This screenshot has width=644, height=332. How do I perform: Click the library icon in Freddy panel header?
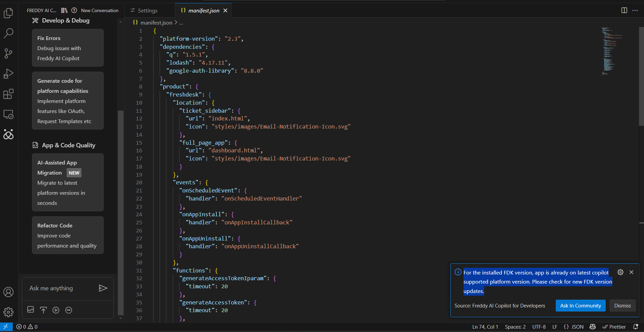(x=64, y=10)
